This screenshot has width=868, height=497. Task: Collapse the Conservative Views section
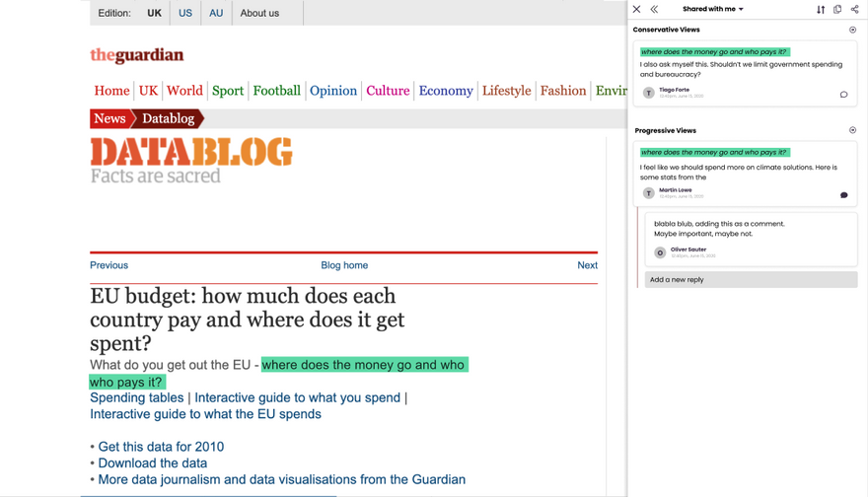853,30
